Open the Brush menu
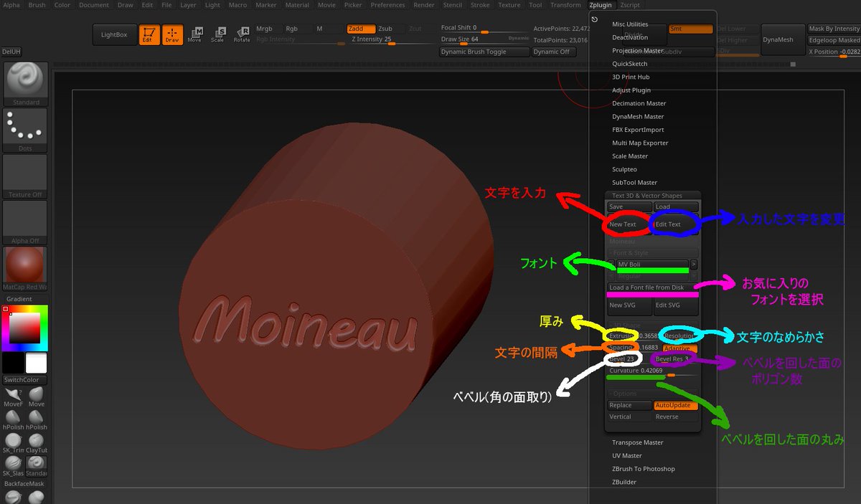Viewport: 861px width, 504px height. coord(37,5)
